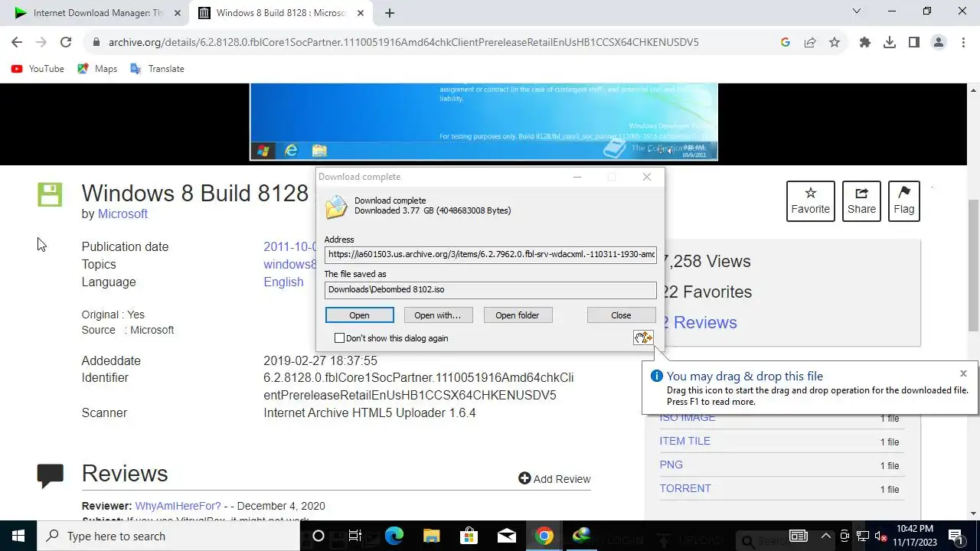Click Internet Download Manager taskbar icon
980x551 pixels.
point(581,536)
